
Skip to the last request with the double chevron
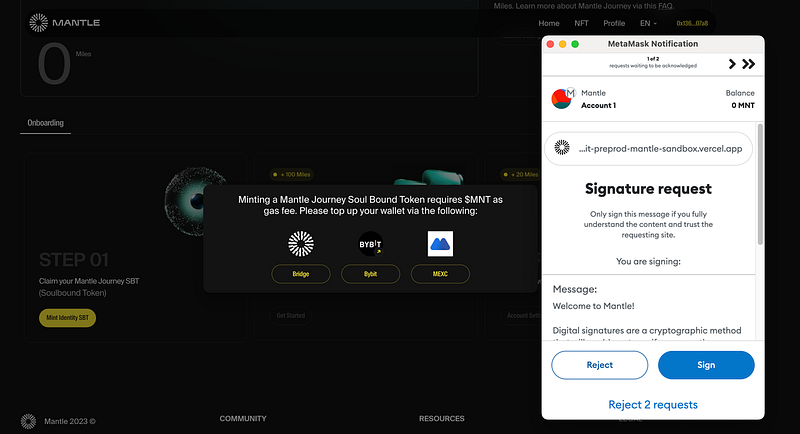[748, 64]
